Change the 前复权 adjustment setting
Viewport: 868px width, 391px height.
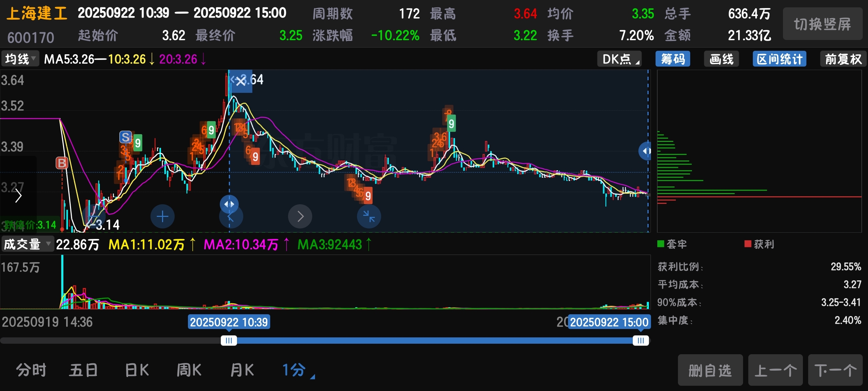point(843,59)
